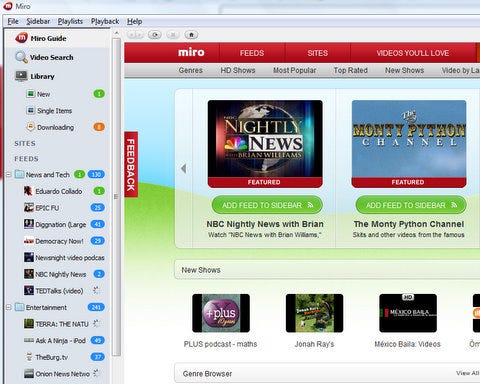Open Single Items in Library
480x384 pixels.
pos(57,111)
